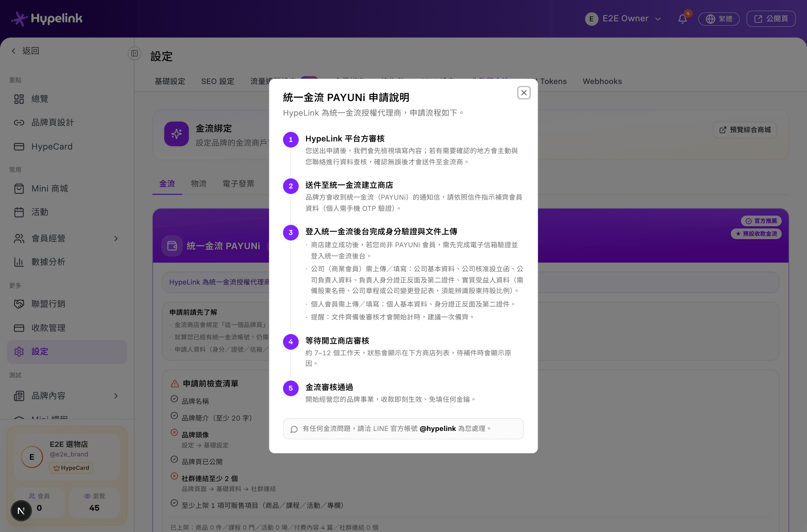Select the 金流 sub-tab
Screen dimensions: 807x532
click(167, 184)
